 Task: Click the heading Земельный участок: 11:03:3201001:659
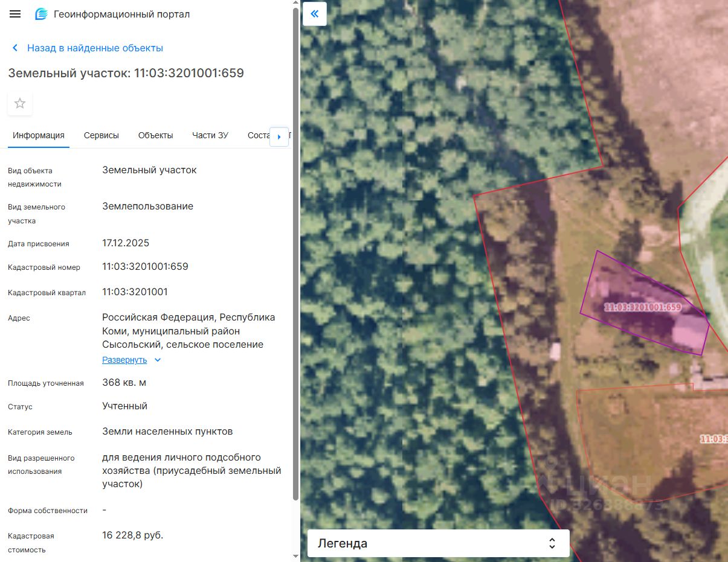point(126,74)
